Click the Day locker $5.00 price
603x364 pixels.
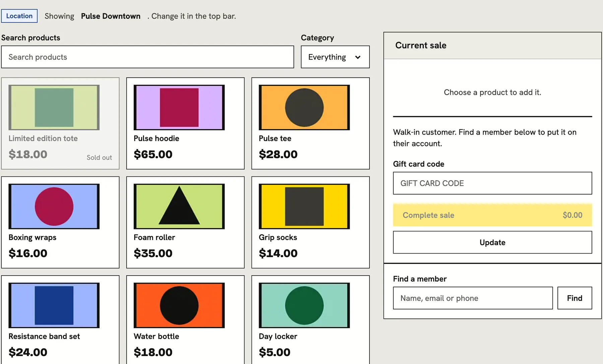pos(275,352)
